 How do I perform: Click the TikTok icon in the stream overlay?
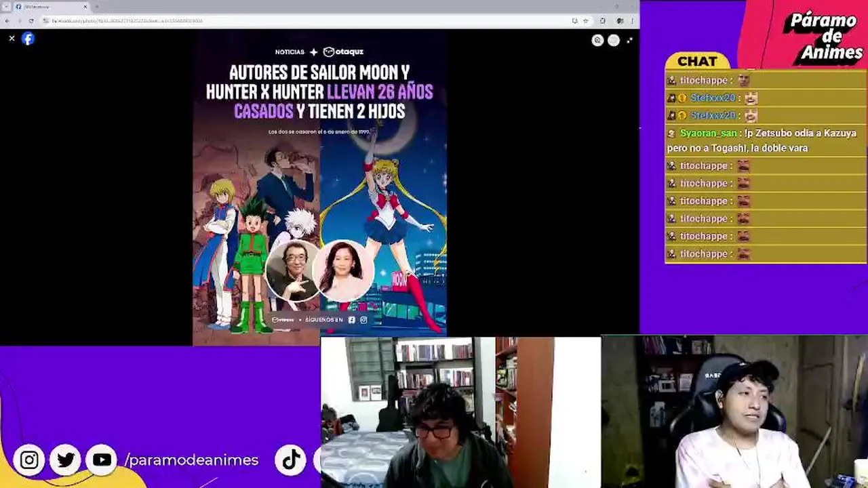[291, 460]
